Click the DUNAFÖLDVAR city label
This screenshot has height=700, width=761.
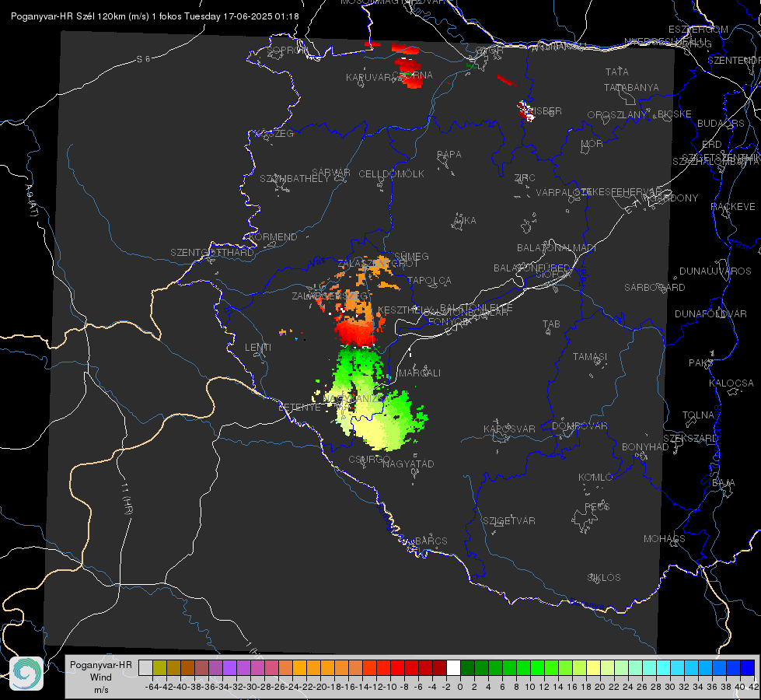coord(710,313)
